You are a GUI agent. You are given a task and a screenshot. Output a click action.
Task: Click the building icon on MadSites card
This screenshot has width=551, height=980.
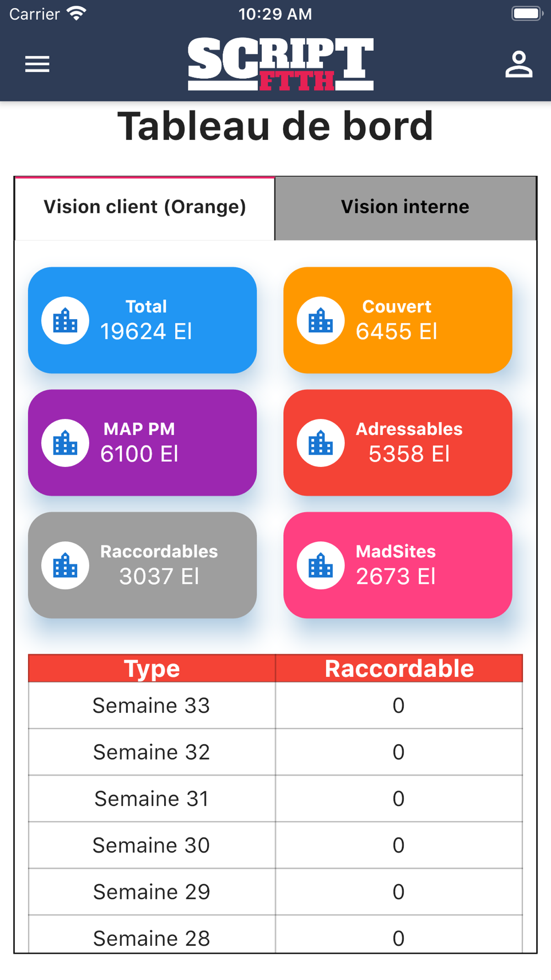(x=321, y=565)
